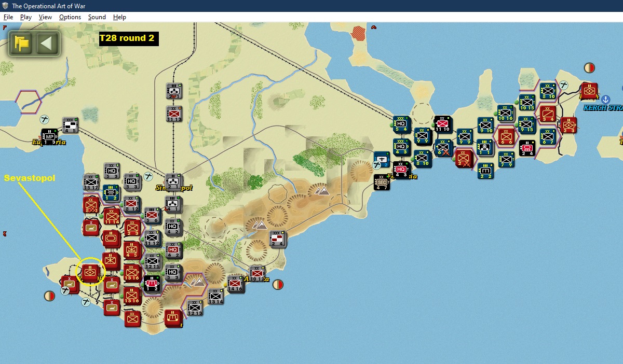Select the blue XX 6-7 infantry unit

[x=547, y=137]
